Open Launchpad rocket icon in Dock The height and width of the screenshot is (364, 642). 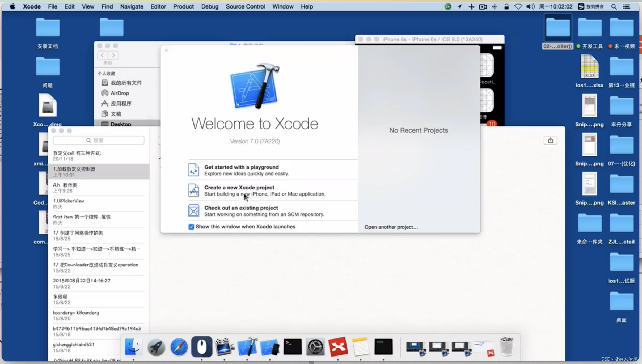pyautogui.click(x=156, y=347)
